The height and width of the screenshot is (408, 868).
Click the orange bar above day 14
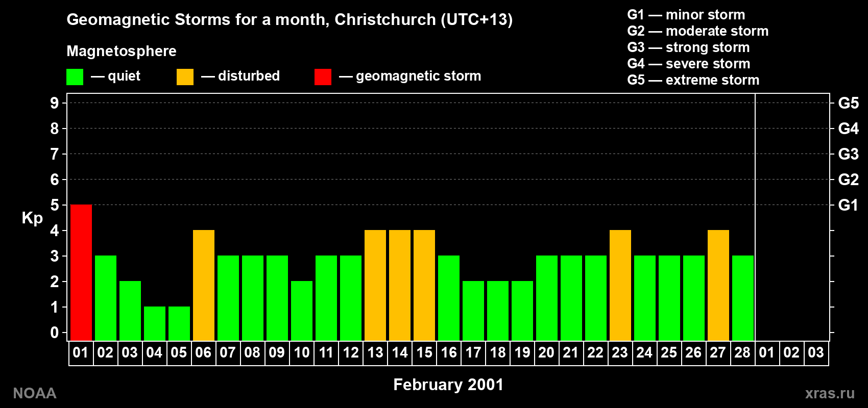tap(400, 286)
